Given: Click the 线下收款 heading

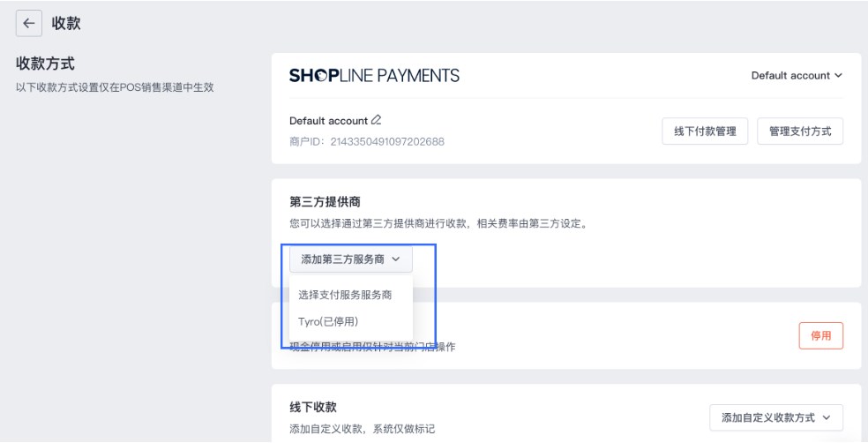Looking at the screenshot, I should click(x=312, y=409).
